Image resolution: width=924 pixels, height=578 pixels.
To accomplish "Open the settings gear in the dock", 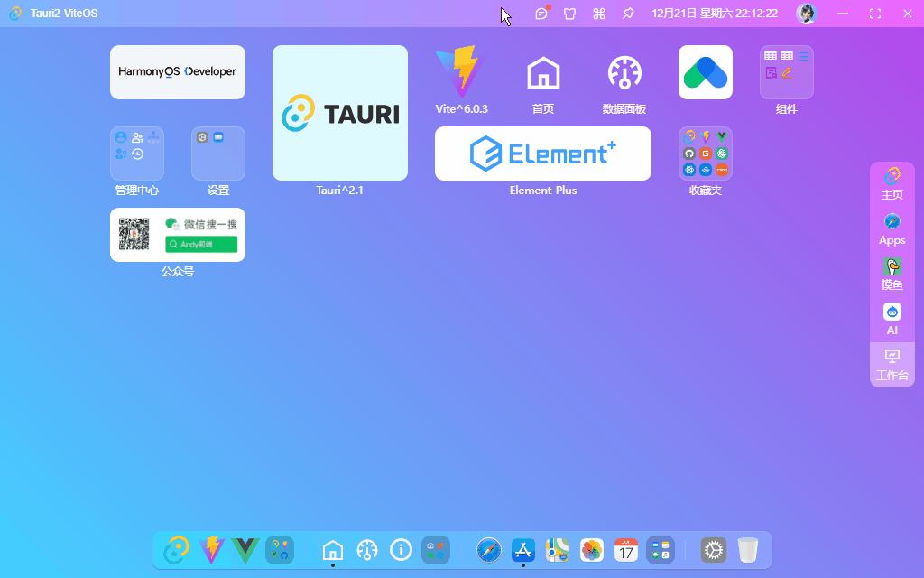I will [714, 550].
